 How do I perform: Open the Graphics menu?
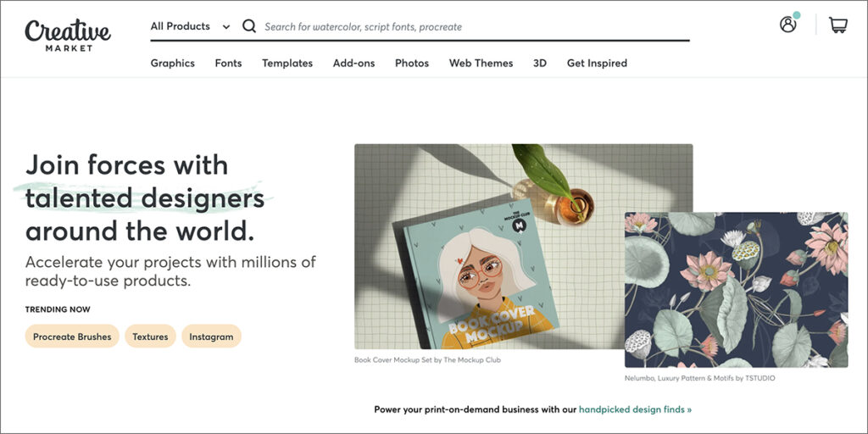(173, 63)
